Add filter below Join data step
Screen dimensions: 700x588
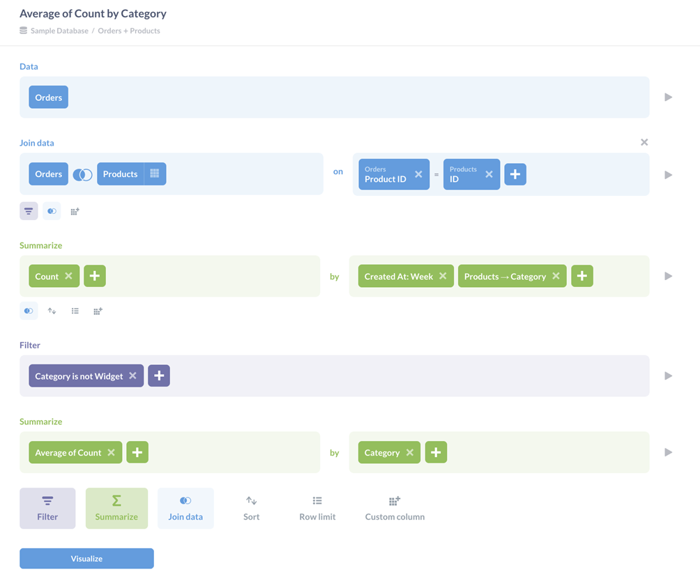coord(29,211)
